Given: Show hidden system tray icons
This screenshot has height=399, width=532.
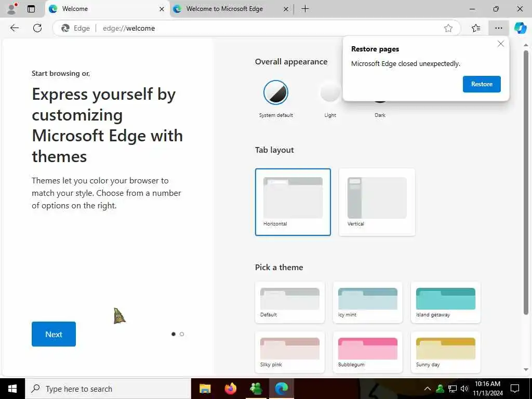Looking at the screenshot, I should coord(428,389).
